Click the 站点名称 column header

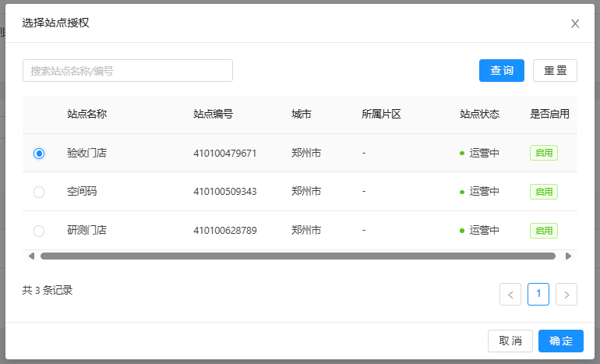[x=86, y=114]
